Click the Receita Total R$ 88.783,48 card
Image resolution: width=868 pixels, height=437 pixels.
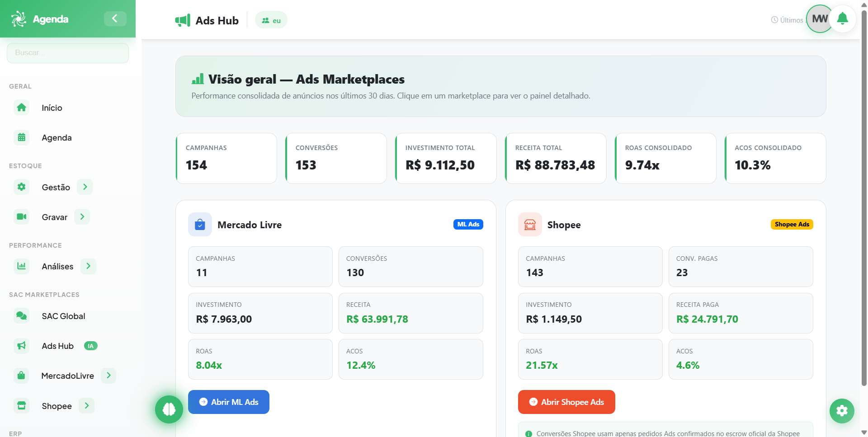click(556, 158)
